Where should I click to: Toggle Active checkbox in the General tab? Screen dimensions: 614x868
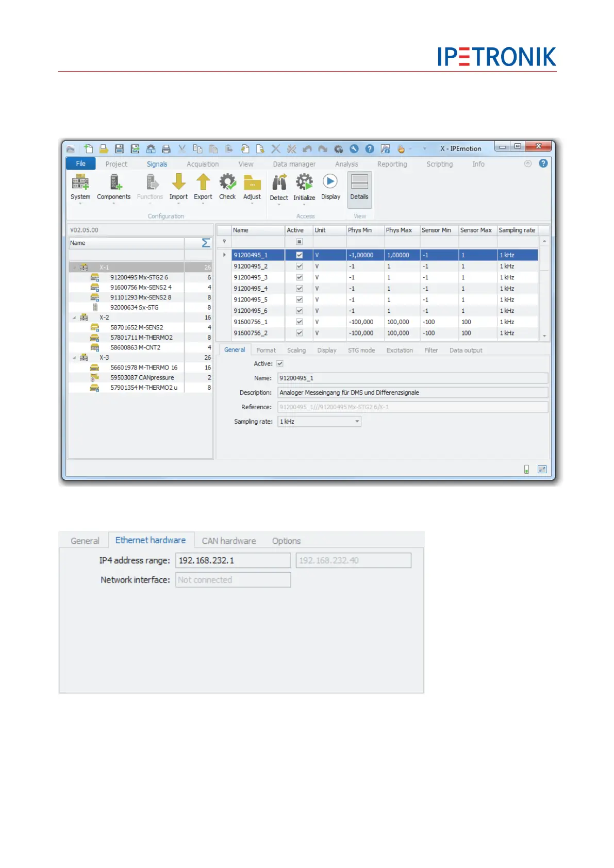(x=280, y=363)
